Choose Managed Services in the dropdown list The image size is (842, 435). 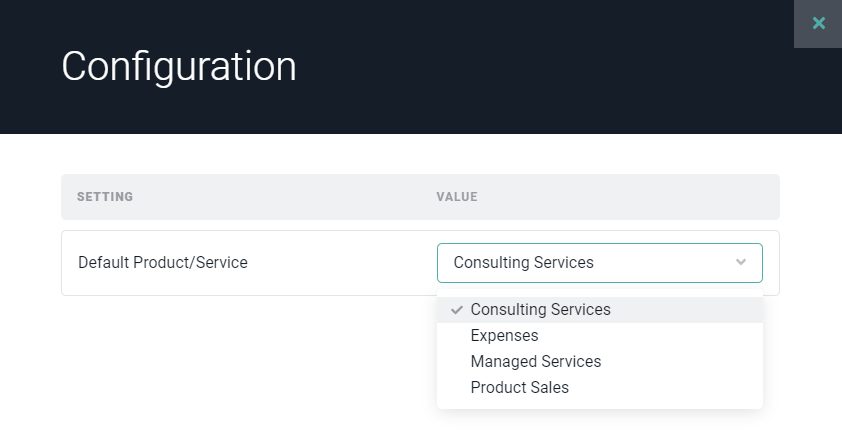(x=535, y=362)
